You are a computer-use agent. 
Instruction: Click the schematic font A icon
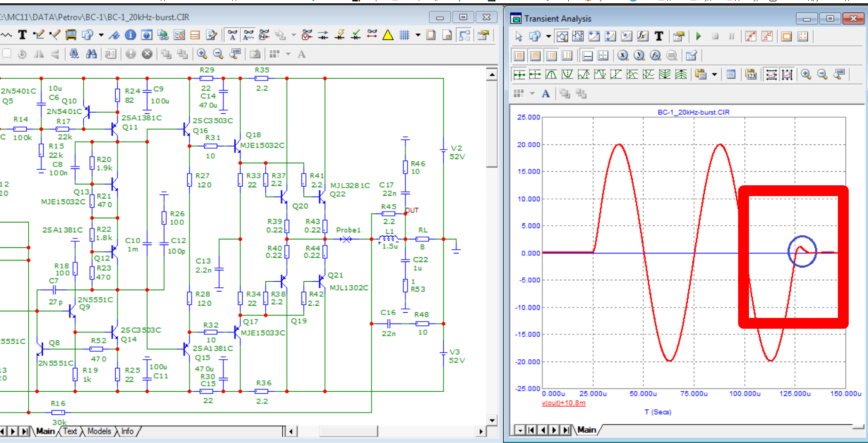302,54
